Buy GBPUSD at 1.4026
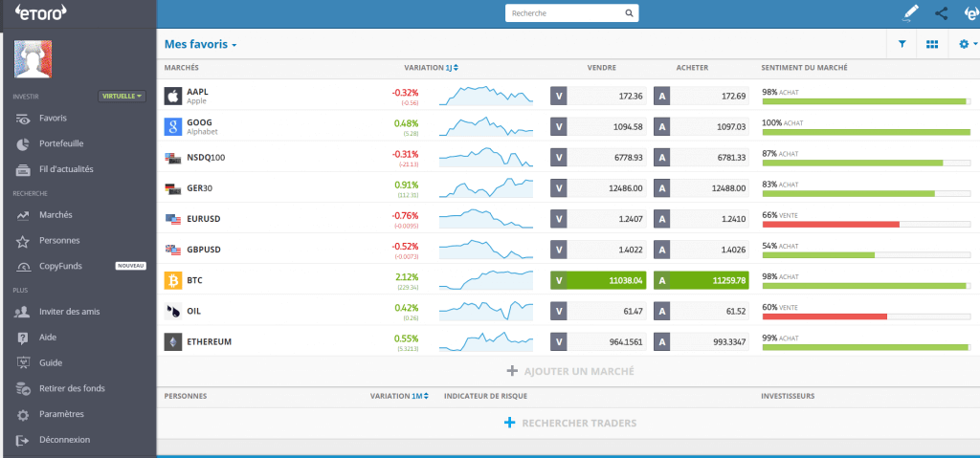Image resolution: width=980 pixels, height=458 pixels. 702,250
